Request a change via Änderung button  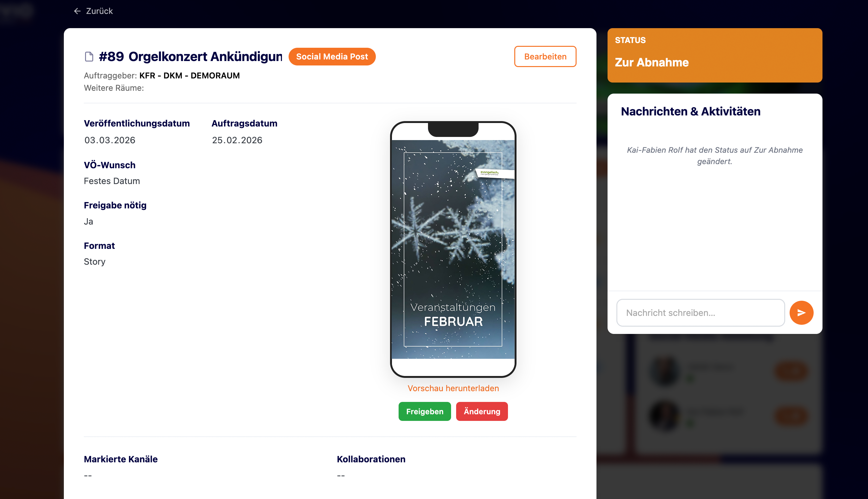click(482, 411)
